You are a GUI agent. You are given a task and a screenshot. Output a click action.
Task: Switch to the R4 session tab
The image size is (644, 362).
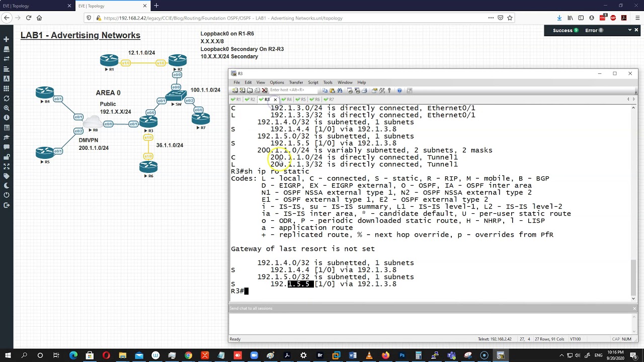click(286, 100)
